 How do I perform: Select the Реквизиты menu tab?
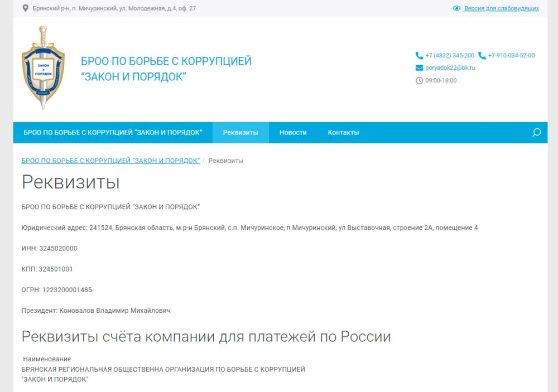point(240,132)
